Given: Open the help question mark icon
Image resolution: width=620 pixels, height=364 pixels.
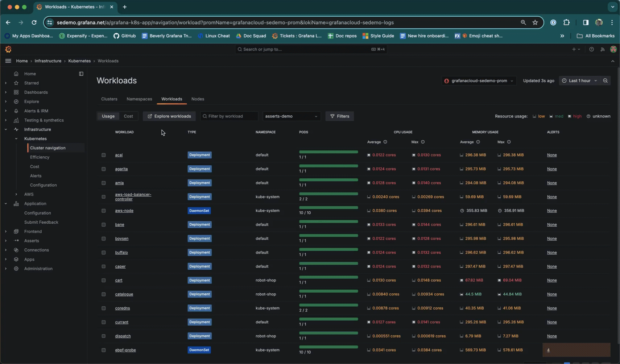Looking at the screenshot, I should 591,49.
